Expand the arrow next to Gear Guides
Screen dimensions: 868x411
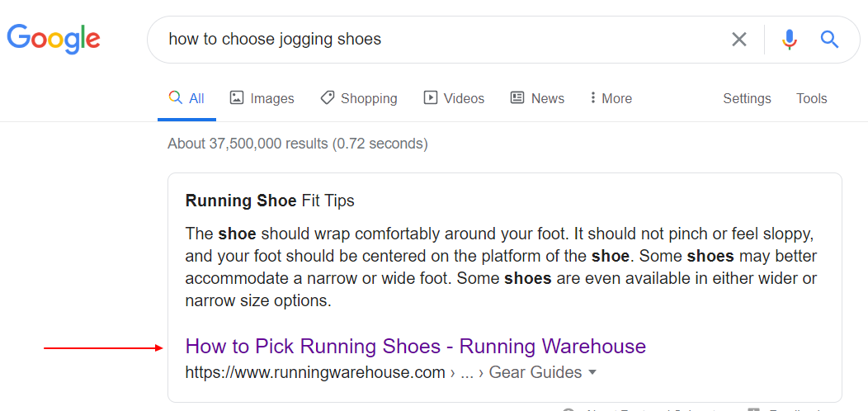tap(592, 373)
